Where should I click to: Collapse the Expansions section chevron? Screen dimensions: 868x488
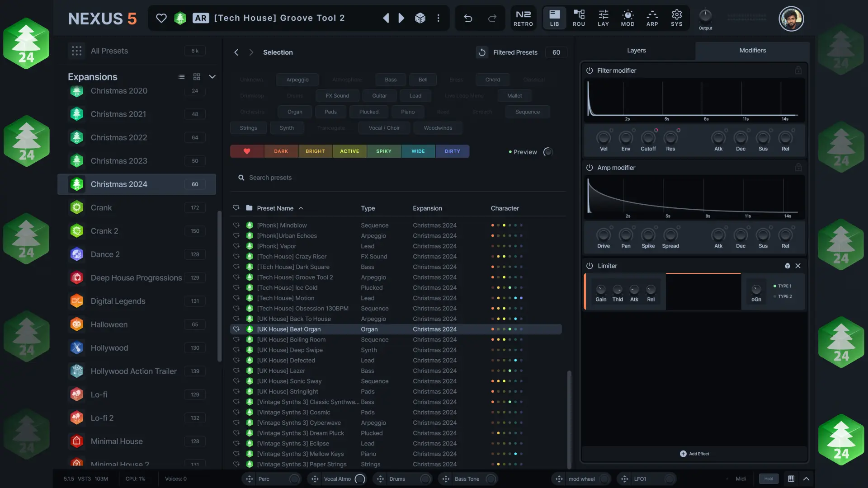coord(212,77)
